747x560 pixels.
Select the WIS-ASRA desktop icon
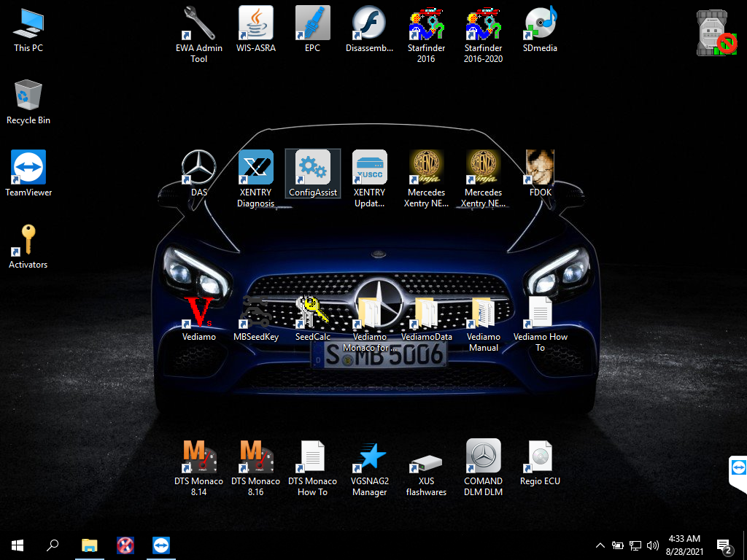[x=255, y=24]
